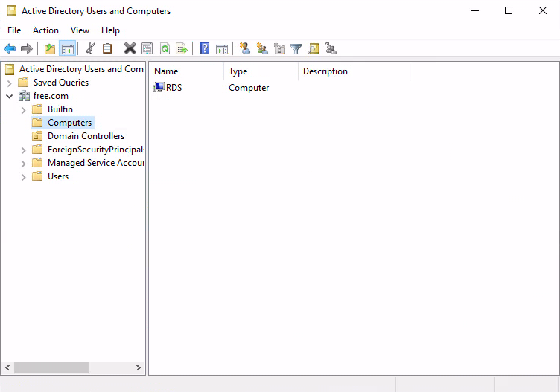Screen dimensions: 560x392
Task: Go up one level in the tree
Action: pos(50,48)
